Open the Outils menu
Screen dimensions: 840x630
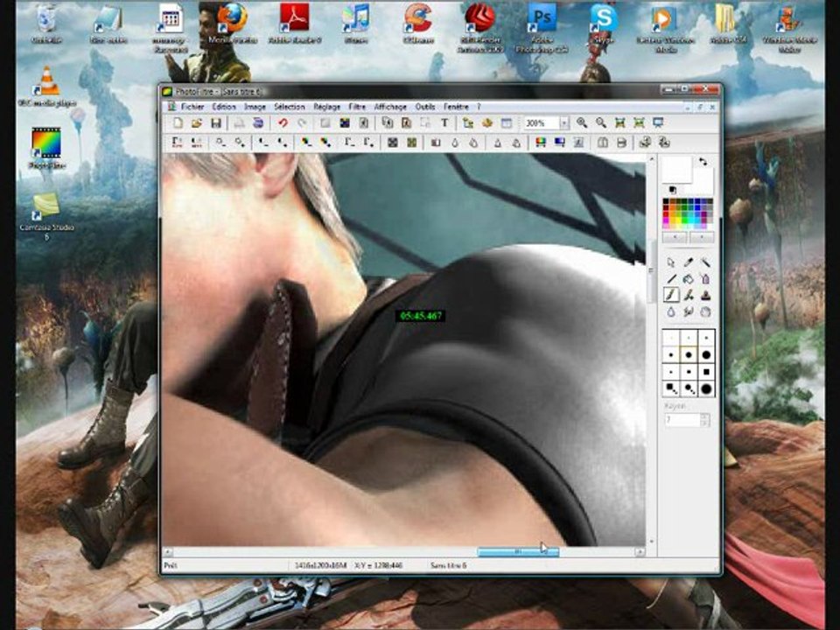[x=425, y=107]
